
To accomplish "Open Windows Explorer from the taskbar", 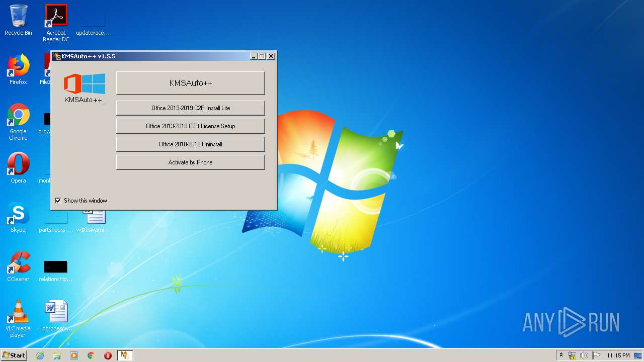I will [57, 355].
